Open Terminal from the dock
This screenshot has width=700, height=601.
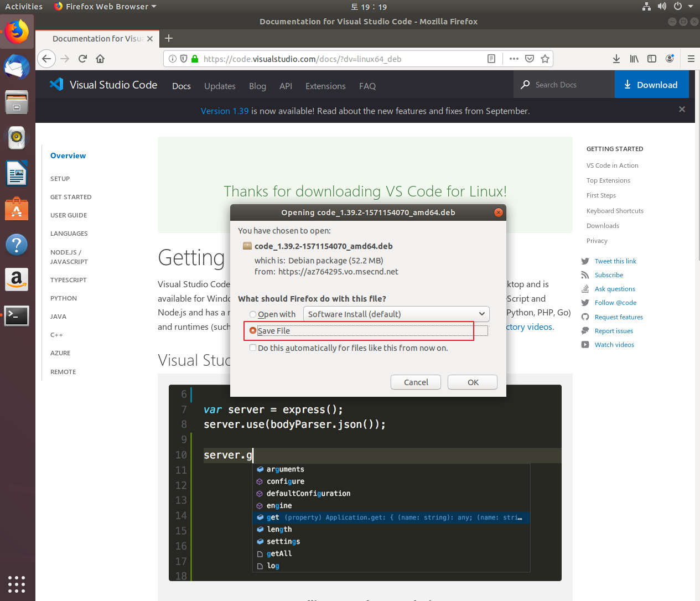[x=17, y=315]
